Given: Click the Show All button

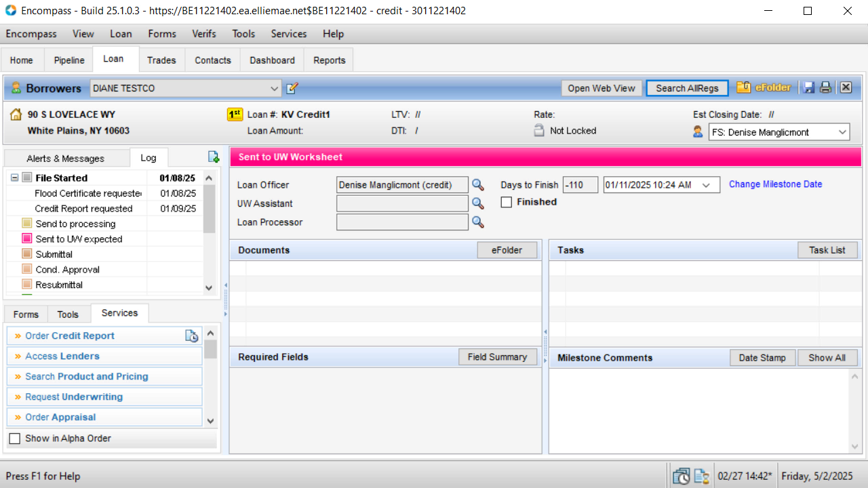Looking at the screenshot, I should [x=827, y=358].
